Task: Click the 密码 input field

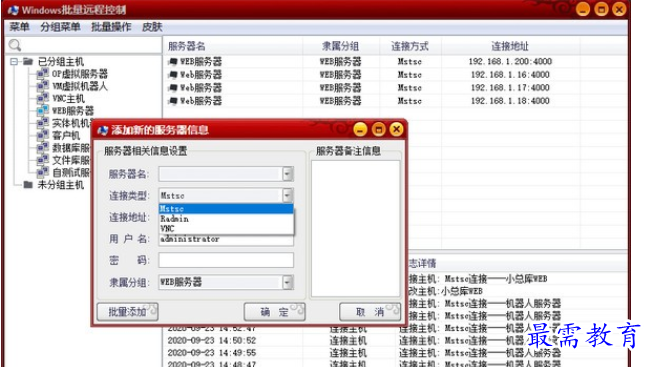Action: point(226,260)
